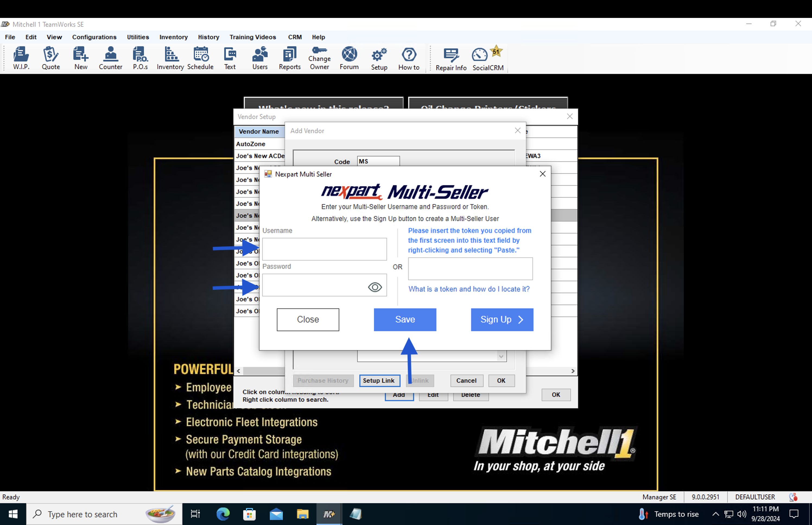This screenshot has height=525, width=812.
Task: Close the Add Vendor window
Action: (518, 131)
